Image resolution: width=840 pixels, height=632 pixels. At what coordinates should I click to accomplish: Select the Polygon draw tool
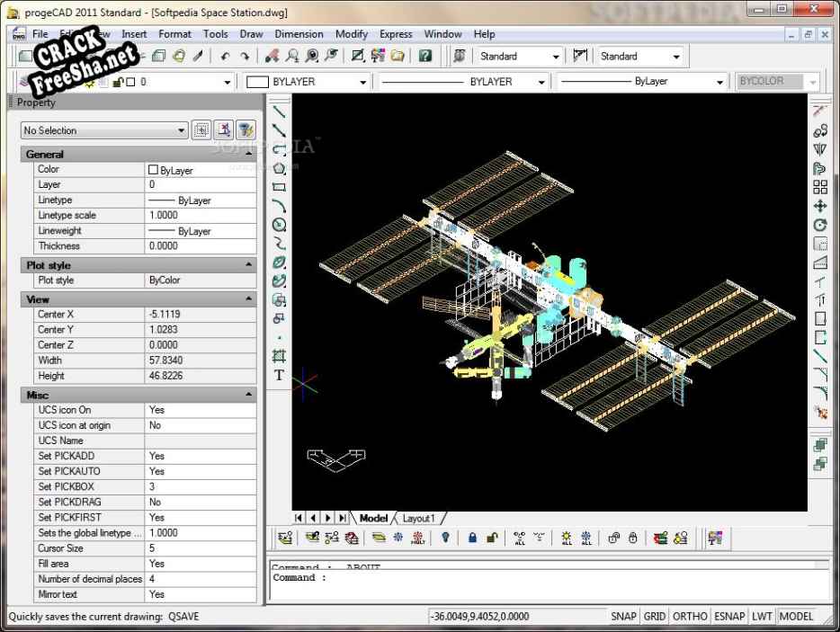[x=279, y=168]
